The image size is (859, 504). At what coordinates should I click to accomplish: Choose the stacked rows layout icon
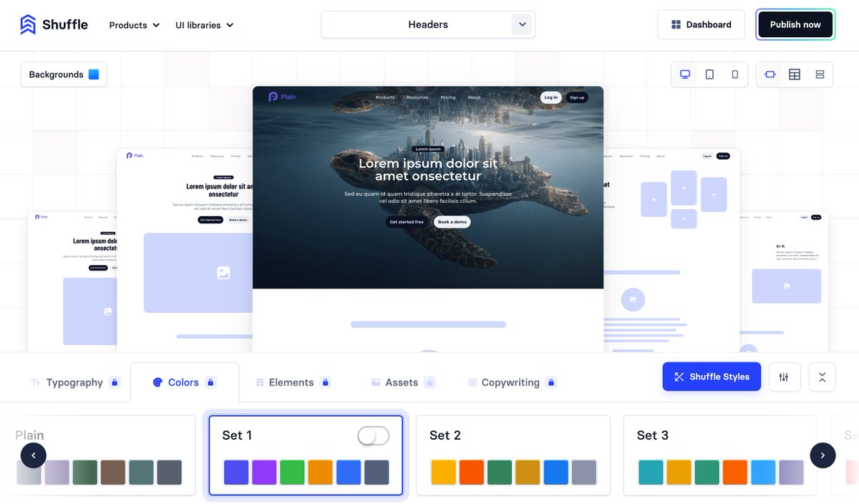pos(820,74)
